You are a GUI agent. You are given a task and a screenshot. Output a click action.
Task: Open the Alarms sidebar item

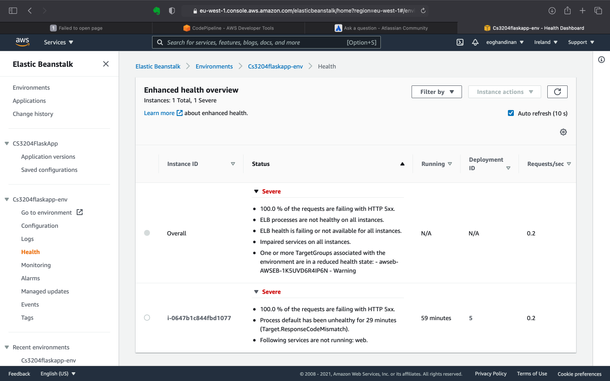tap(30, 278)
